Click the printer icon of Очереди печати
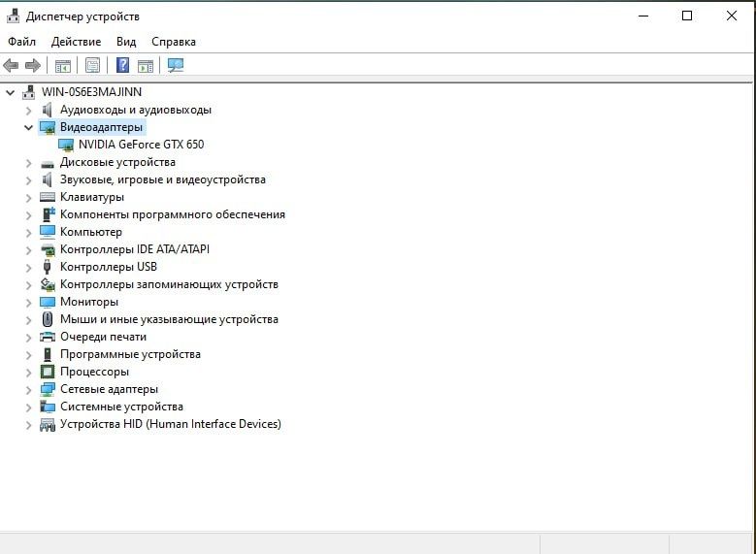 48,337
